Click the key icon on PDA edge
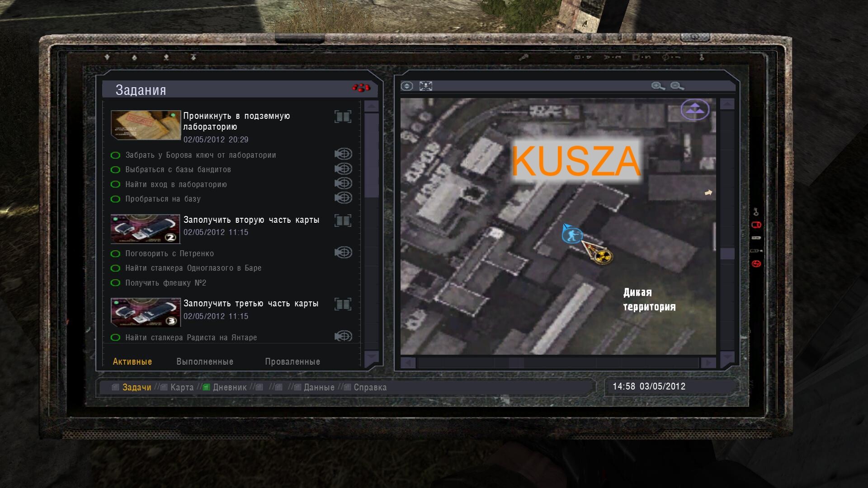868x488 pixels. (756, 211)
